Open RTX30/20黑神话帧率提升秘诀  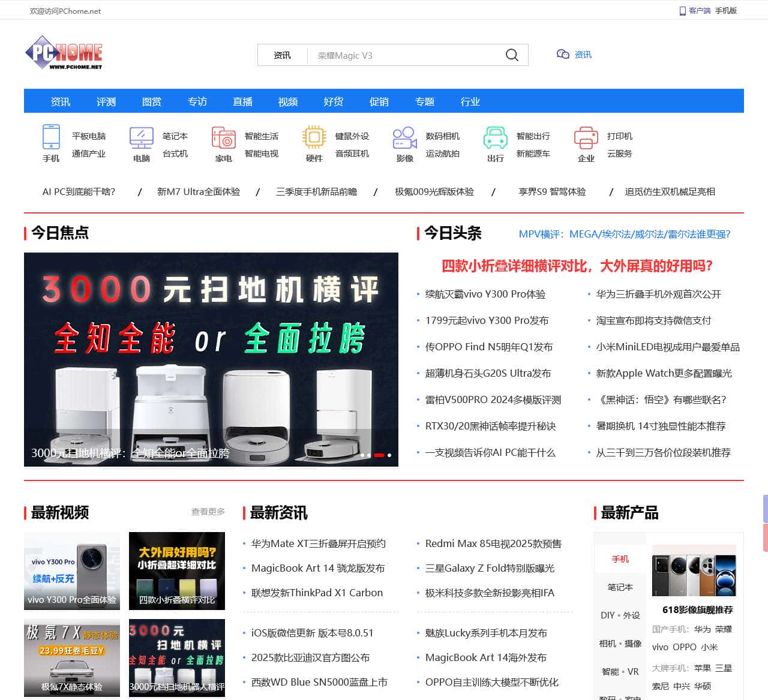pos(490,426)
